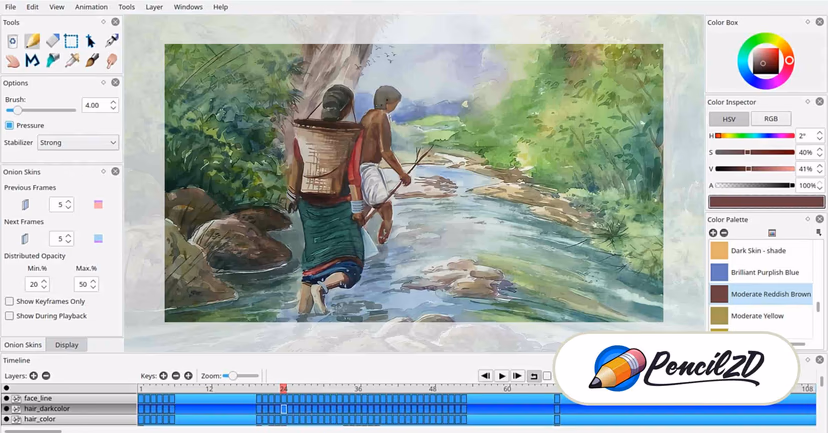Open the Layer menu

[154, 7]
